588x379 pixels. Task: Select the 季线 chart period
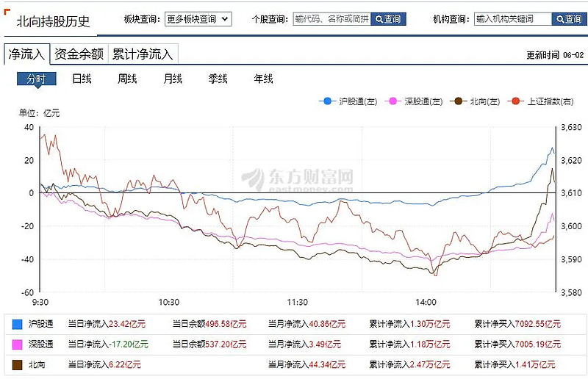tap(218, 79)
